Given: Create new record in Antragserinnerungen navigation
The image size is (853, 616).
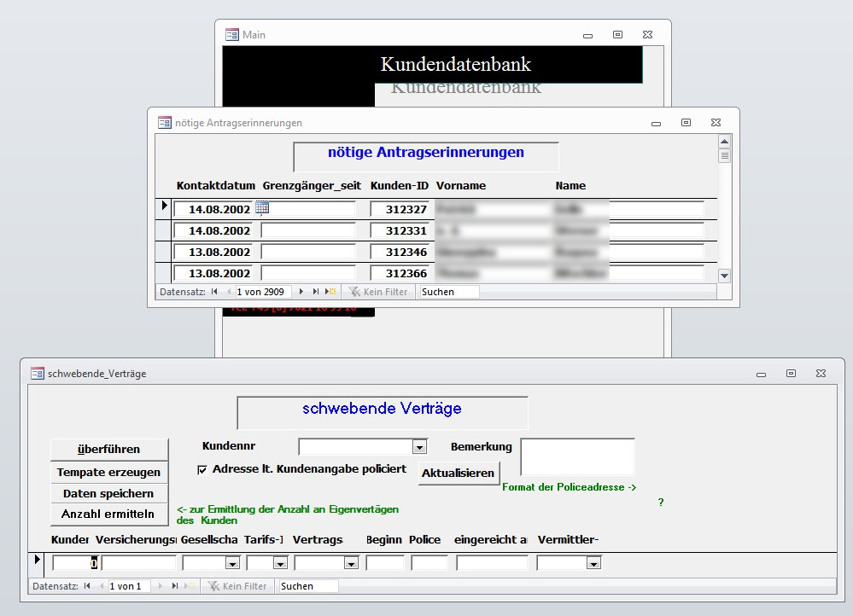Looking at the screenshot, I should coord(330,292).
